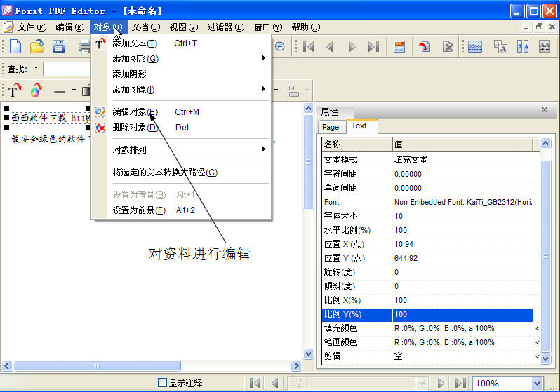Go to previous page from bottom status bar

coord(274,384)
